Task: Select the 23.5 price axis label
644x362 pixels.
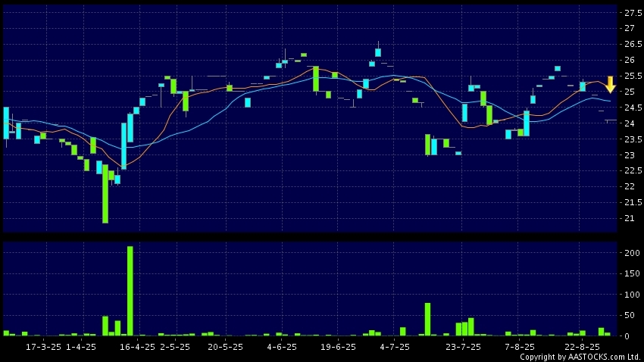Action: (633, 139)
